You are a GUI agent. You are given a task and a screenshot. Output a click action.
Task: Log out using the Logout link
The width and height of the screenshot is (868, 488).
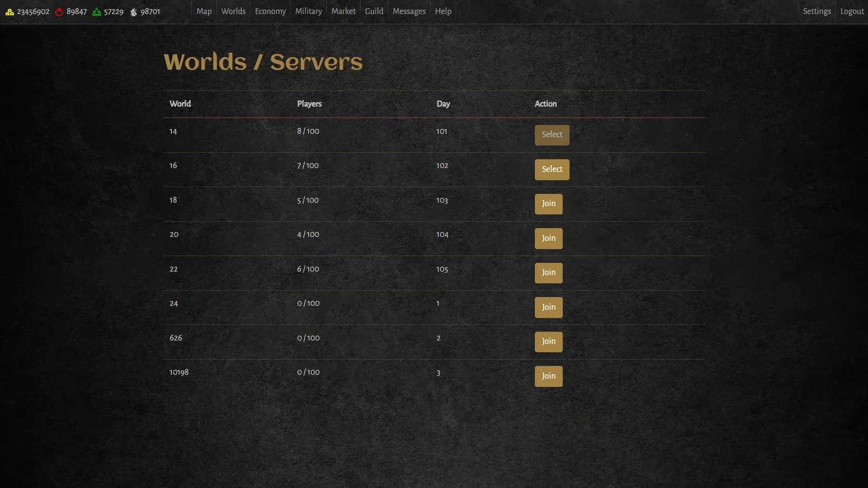coord(852,11)
